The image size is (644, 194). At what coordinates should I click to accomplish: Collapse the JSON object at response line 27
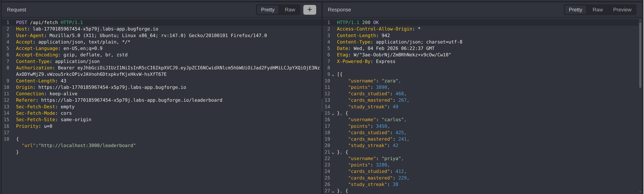click(x=333, y=191)
